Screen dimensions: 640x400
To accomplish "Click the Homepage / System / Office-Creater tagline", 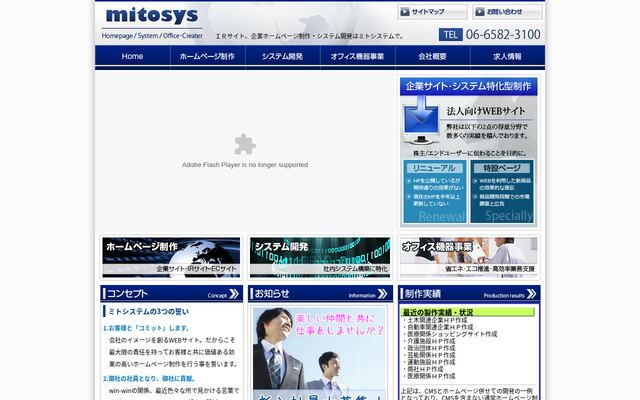I will [152, 36].
